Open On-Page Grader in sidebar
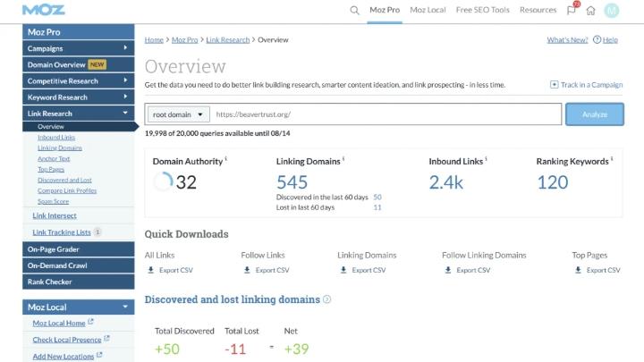Viewport: 644px width, 362px height. [x=79, y=249]
